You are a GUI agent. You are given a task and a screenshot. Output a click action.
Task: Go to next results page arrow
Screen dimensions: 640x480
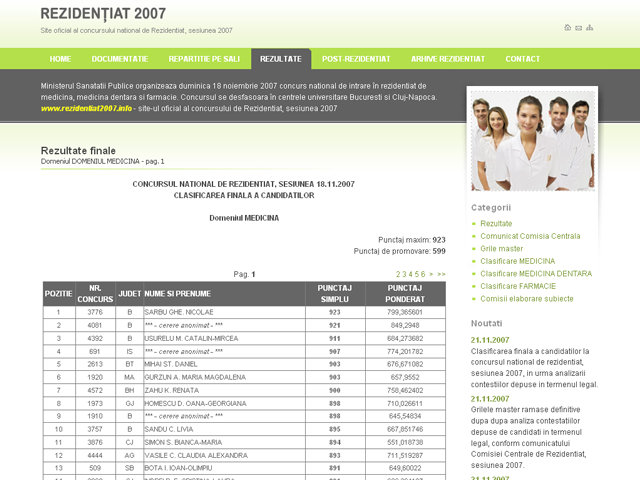[x=431, y=273]
